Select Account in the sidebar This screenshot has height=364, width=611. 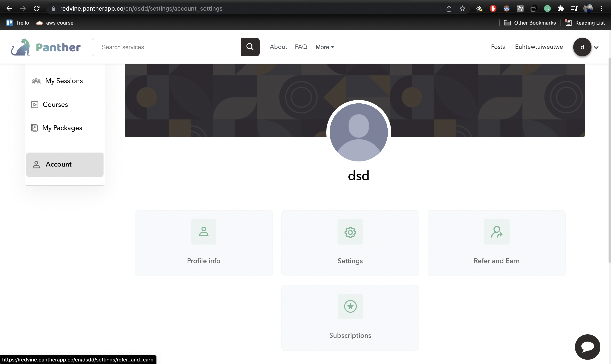[65, 164]
